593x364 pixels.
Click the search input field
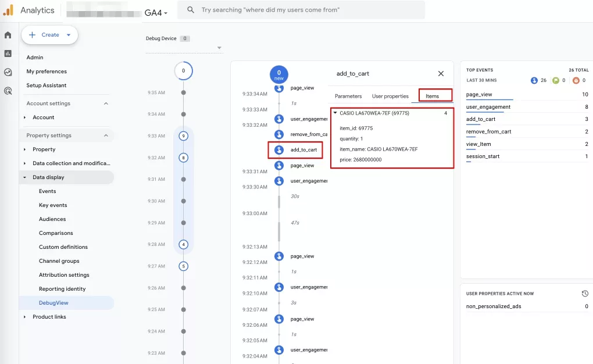click(x=301, y=10)
